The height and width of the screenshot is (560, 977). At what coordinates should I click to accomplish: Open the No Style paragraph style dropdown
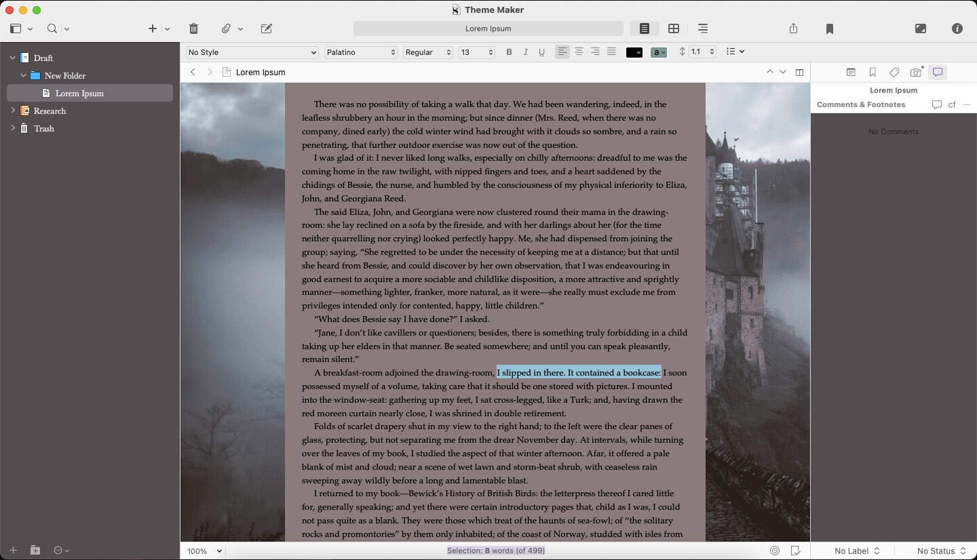(x=251, y=52)
